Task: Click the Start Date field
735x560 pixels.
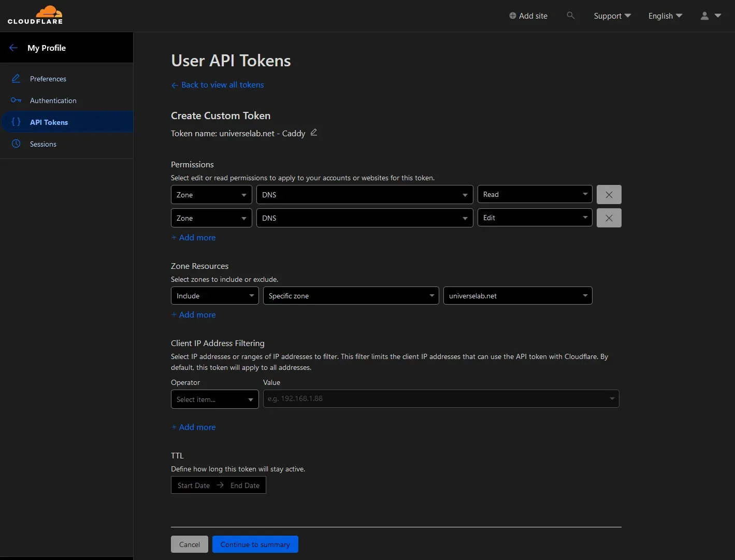Action: click(194, 485)
